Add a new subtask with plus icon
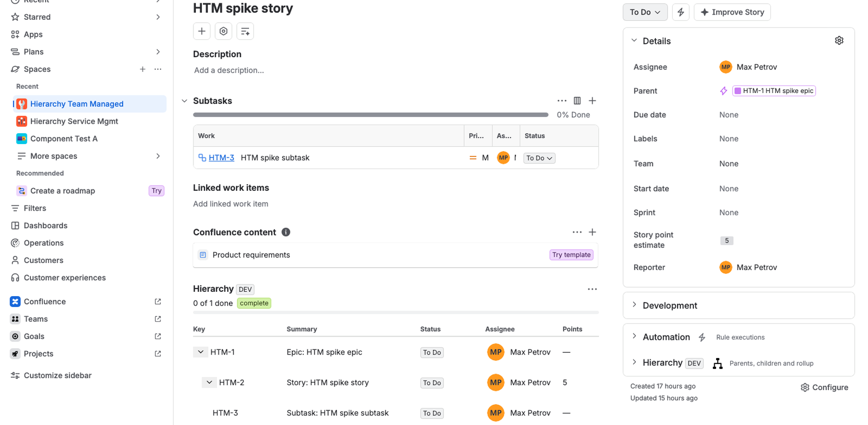 pos(593,101)
